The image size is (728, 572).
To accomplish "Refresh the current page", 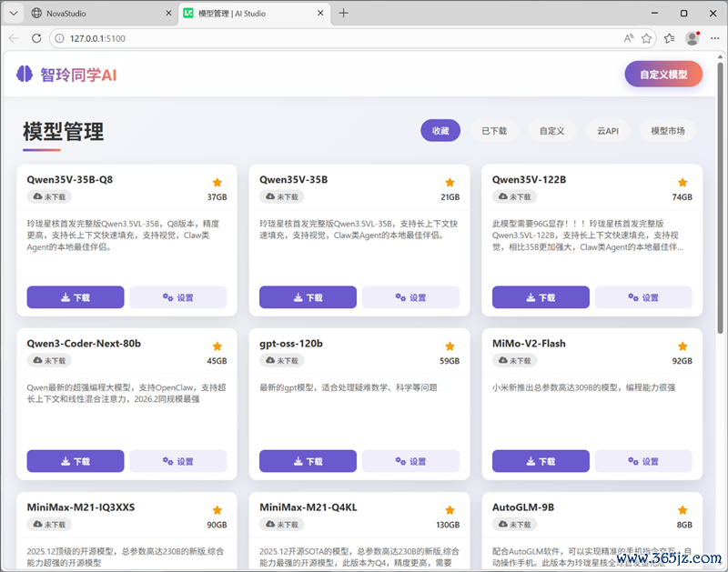I will 36,38.
